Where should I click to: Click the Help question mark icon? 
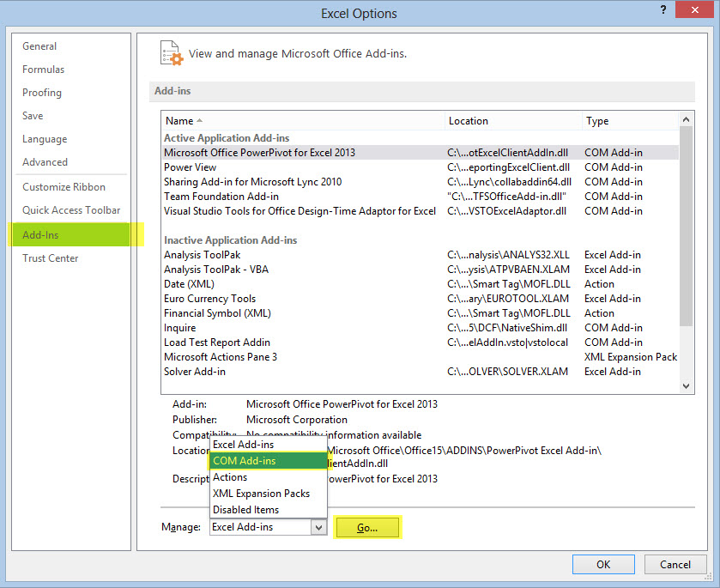(662, 11)
